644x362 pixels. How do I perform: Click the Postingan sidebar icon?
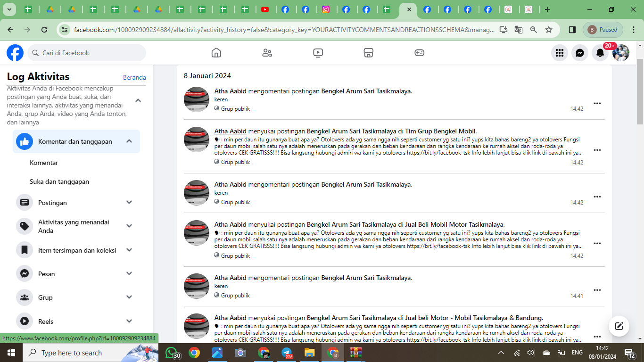(x=25, y=203)
